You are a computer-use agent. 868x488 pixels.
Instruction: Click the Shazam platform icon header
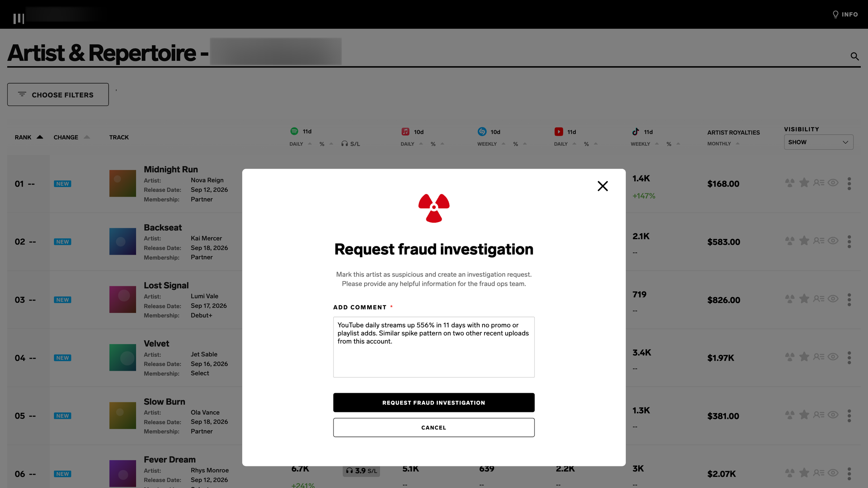(482, 132)
